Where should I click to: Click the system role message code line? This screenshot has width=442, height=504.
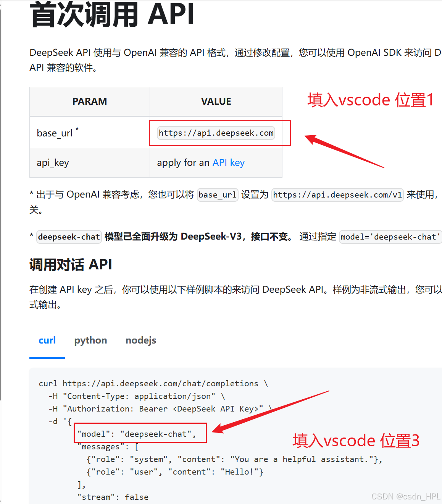tap(234, 459)
